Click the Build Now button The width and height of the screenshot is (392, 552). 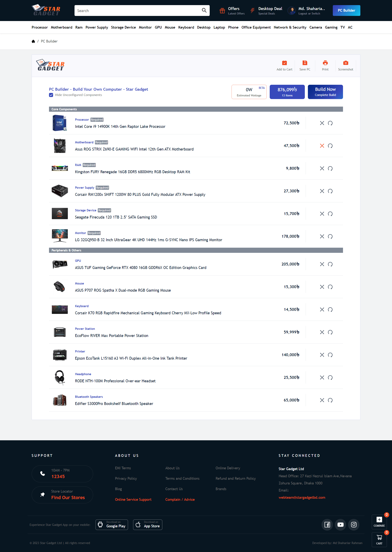point(325,92)
